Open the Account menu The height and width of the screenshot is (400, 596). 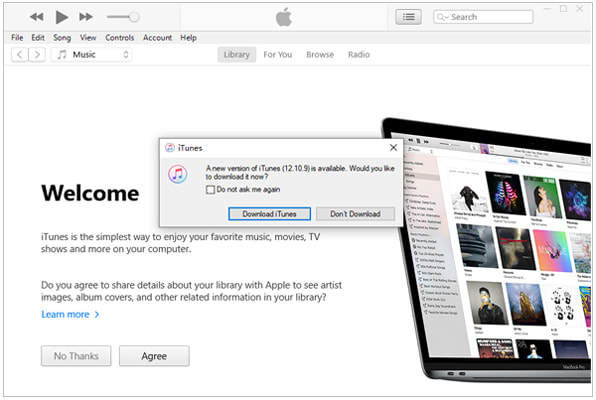point(157,38)
